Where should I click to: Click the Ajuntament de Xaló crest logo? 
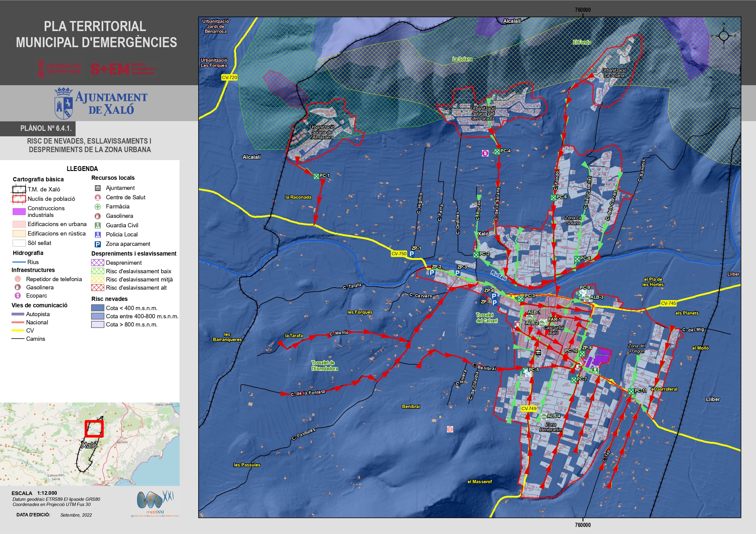[x=64, y=103]
